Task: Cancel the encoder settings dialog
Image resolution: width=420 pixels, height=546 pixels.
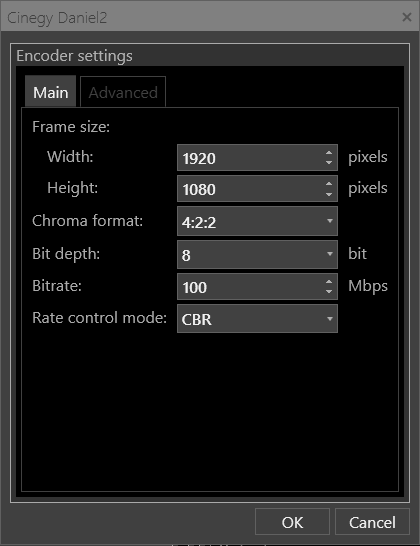Action: tap(372, 522)
